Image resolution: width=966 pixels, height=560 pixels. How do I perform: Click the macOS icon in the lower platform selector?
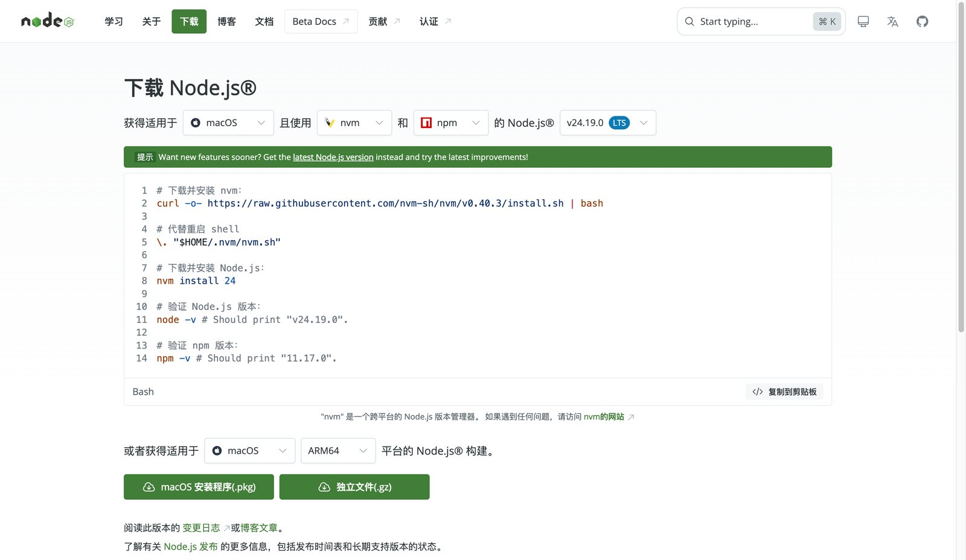(217, 451)
